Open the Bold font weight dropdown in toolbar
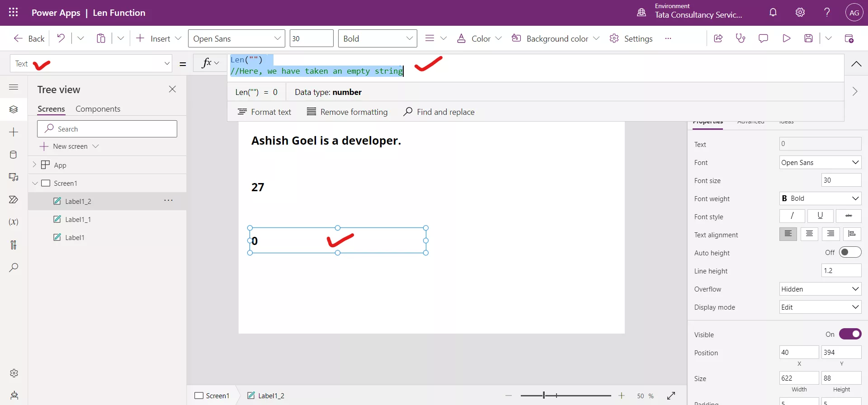868x405 pixels. (x=377, y=38)
